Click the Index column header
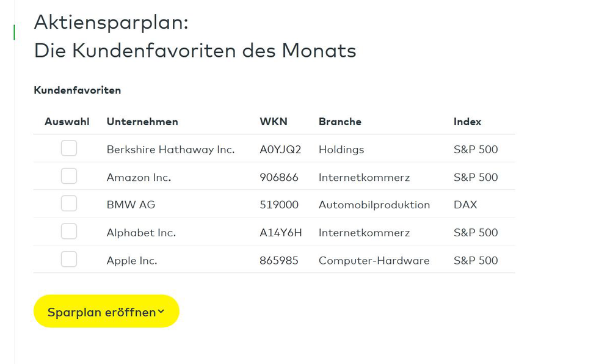The image size is (610, 364). click(467, 122)
